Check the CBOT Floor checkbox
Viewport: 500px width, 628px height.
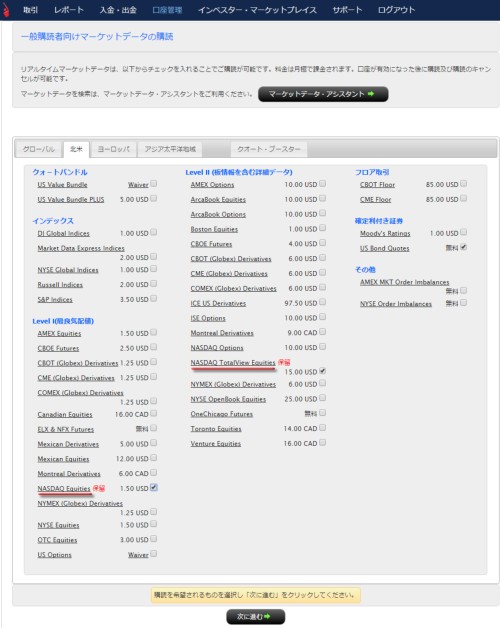click(x=464, y=184)
